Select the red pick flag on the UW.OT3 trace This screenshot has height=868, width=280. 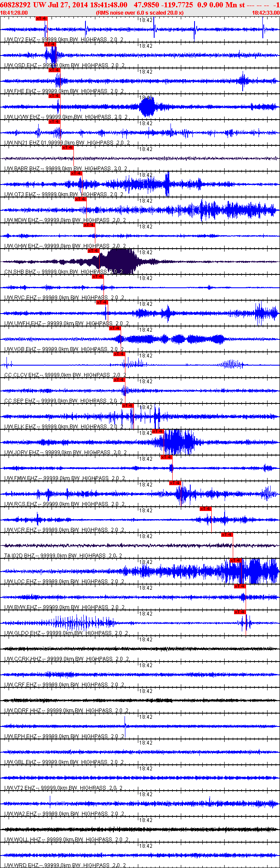[x=76, y=173]
